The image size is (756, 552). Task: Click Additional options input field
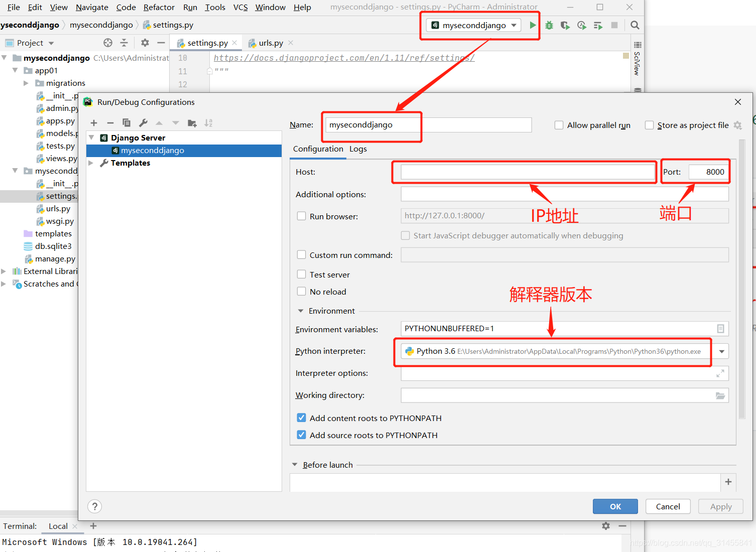tap(565, 194)
